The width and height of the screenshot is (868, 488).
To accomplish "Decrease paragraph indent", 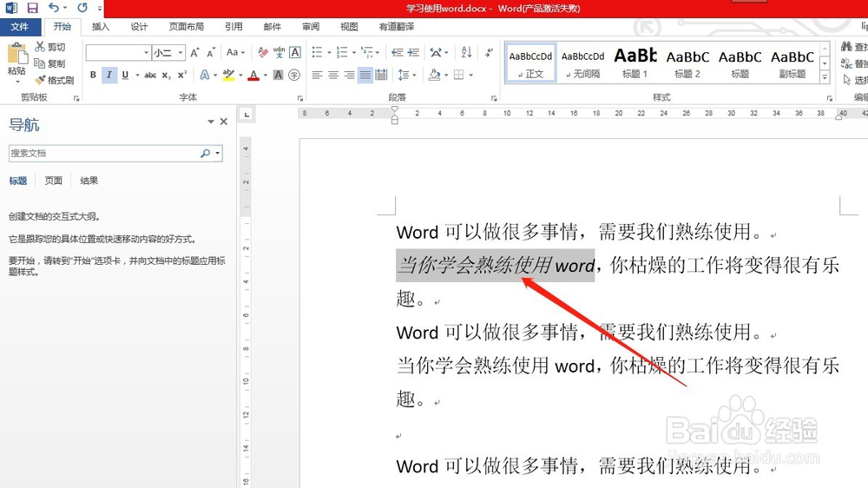I will pos(397,53).
